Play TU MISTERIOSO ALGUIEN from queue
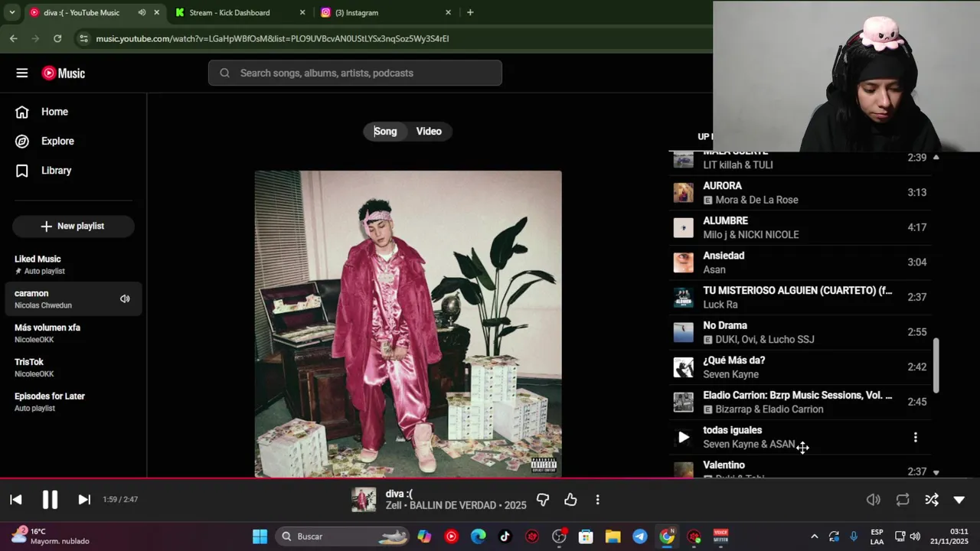 (x=801, y=297)
